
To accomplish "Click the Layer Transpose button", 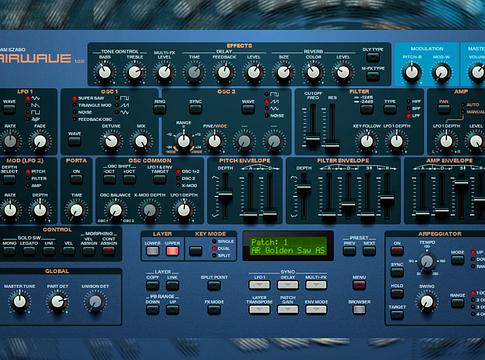I will click(259, 309).
